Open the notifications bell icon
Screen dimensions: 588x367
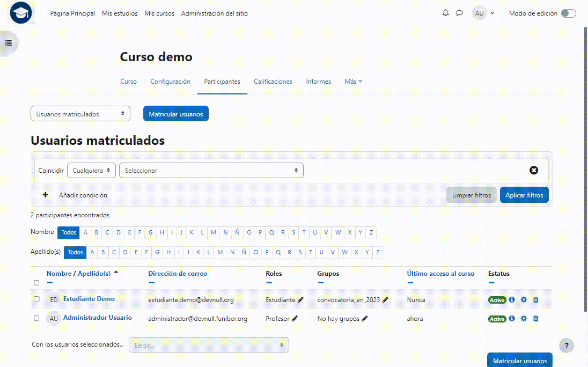click(445, 13)
